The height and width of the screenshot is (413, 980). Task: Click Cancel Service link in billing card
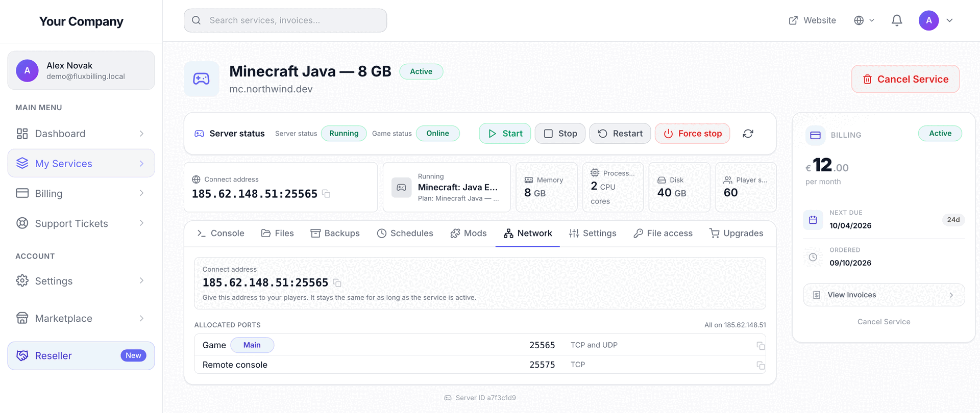tap(884, 322)
